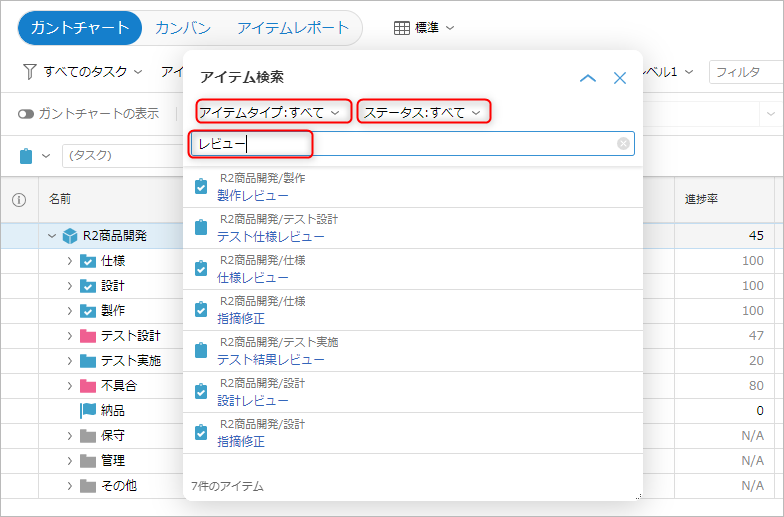Close the アイテム検索 dialog
The image size is (784, 517).
(x=620, y=78)
